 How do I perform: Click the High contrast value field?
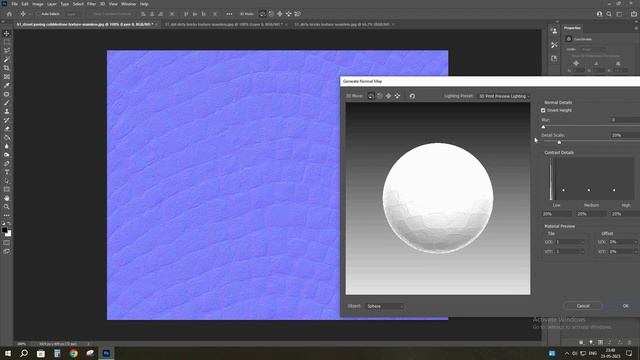tap(625, 214)
